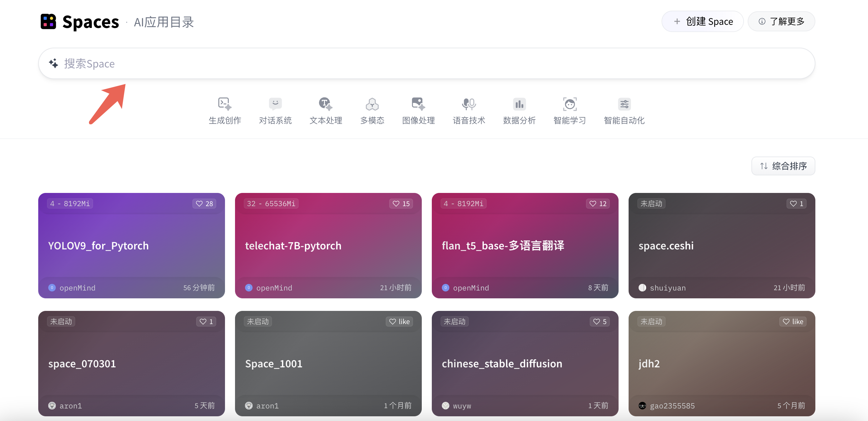This screenshot has height=421, width=868.
Task: Open the flan_t5_base-多语言翻译 space card
Action: 525,246
